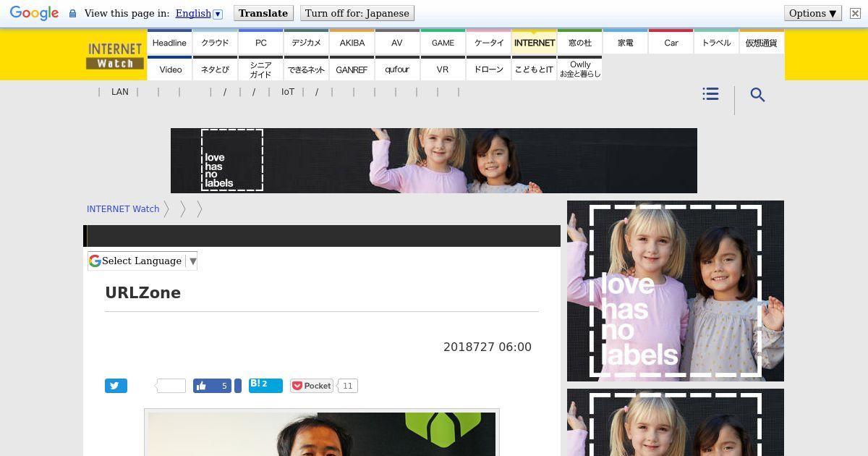Open the Options dropdown
This screenshot has width=868, height=456.
(813, 14)
